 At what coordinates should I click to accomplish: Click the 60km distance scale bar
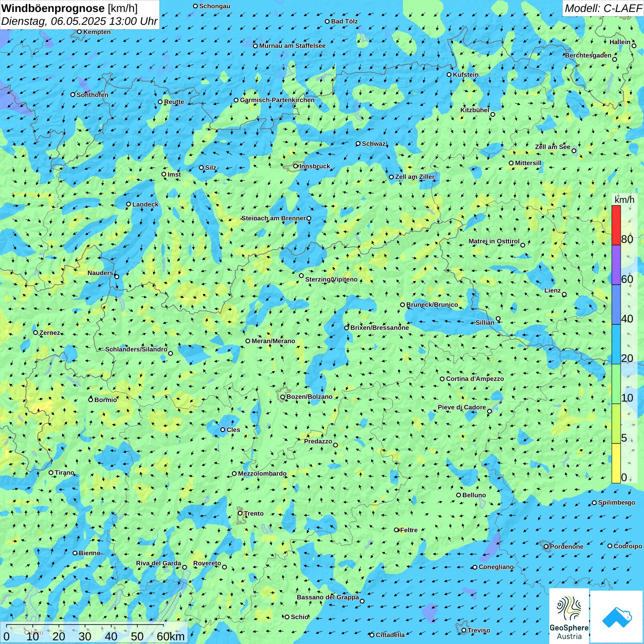point(94,633)
